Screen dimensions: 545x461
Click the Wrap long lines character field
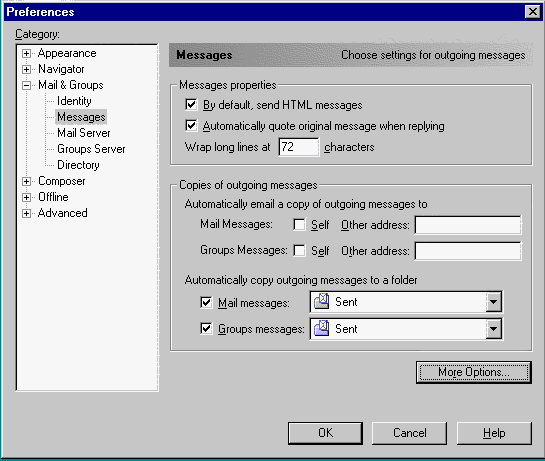coord(299,147)
